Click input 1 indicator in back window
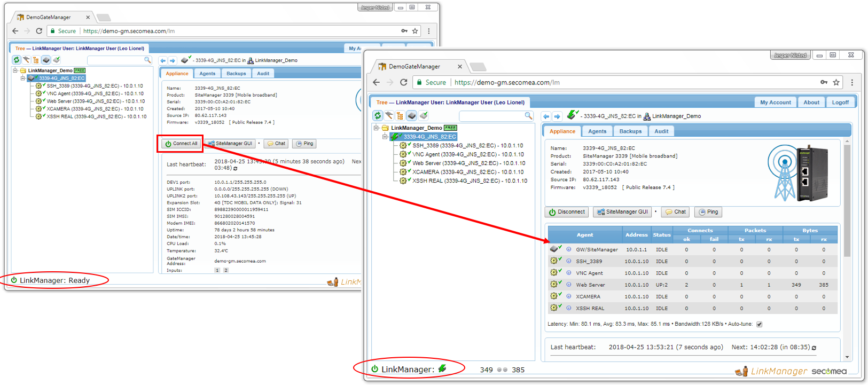This screenshot has height=385, width=868. click(217, 270)
